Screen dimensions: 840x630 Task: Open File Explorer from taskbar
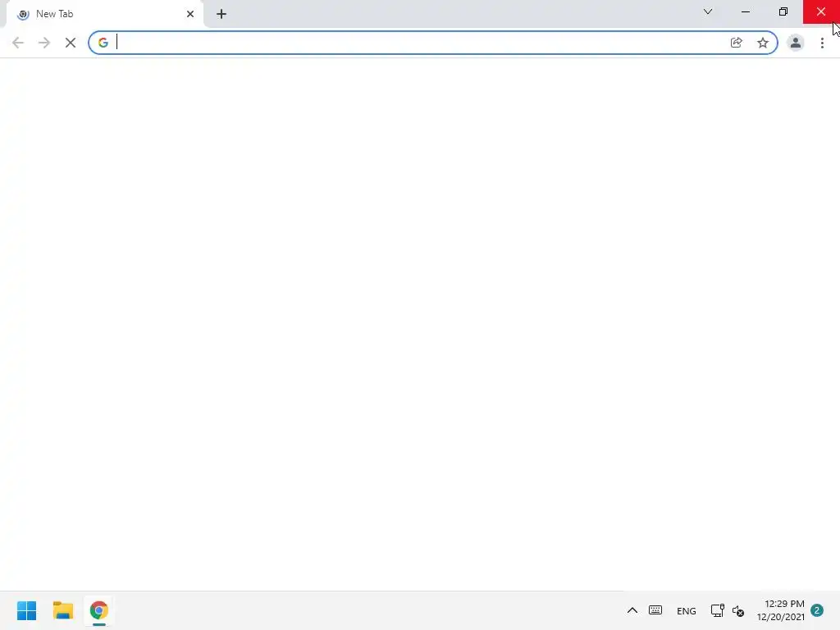coord(63,610)
